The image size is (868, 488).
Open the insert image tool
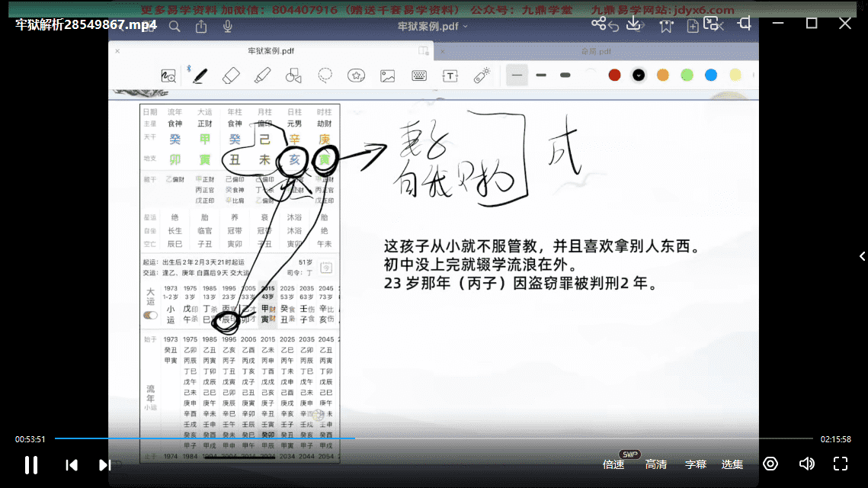pyautogui.click(x=387, y=75)
